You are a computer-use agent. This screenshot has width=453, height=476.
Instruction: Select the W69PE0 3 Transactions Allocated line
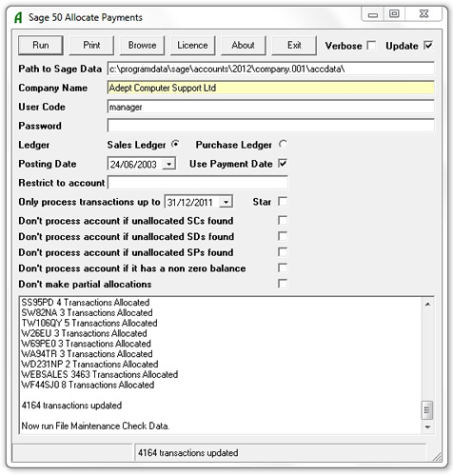pyautogui.click(x=86, y=344)
